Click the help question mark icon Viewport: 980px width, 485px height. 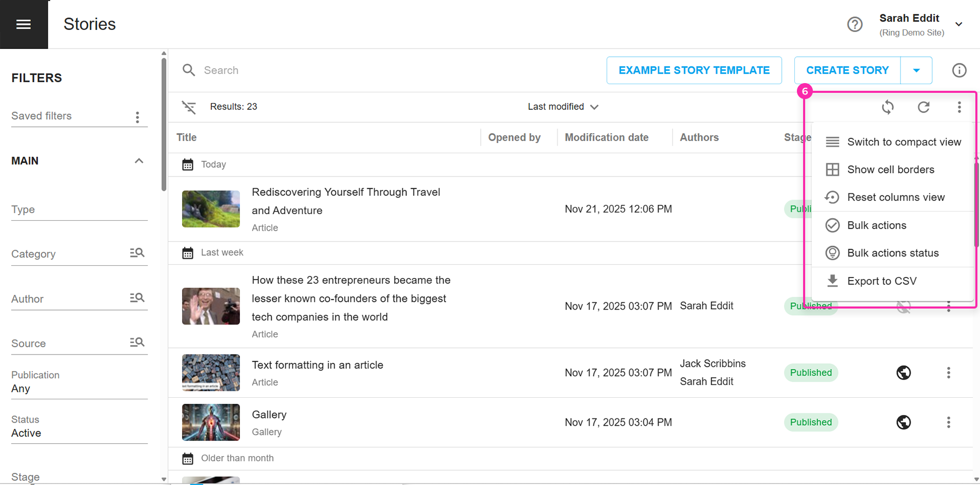(x=855, y=24)
